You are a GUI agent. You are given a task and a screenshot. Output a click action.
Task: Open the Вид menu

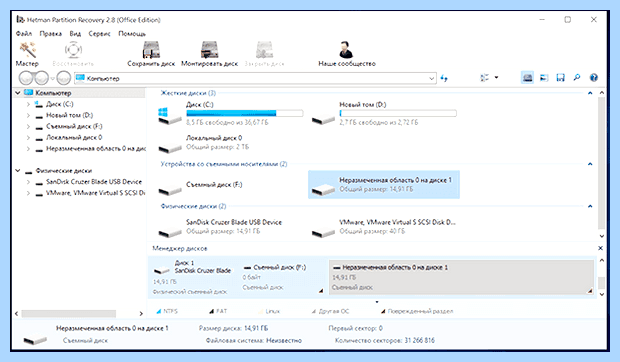point(75,34)
